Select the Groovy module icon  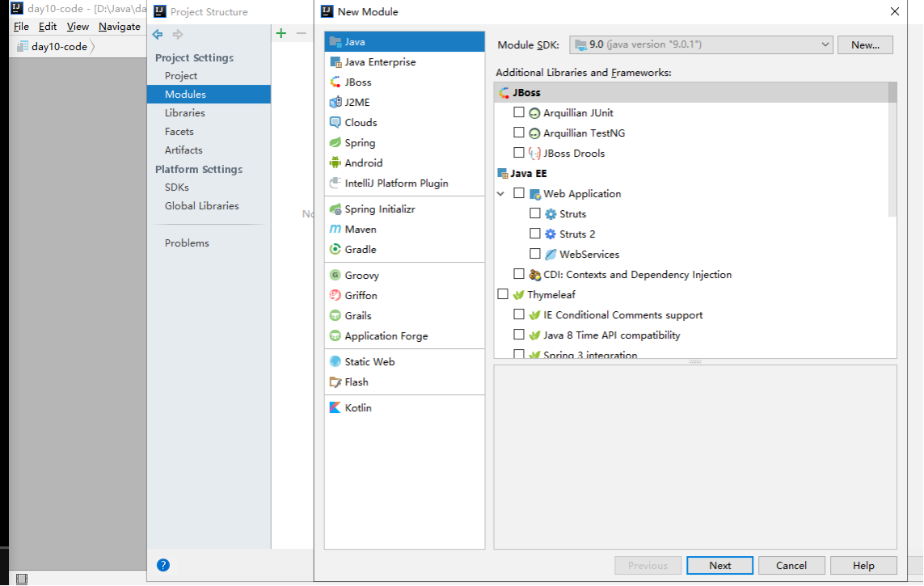(x=335, y=276)
